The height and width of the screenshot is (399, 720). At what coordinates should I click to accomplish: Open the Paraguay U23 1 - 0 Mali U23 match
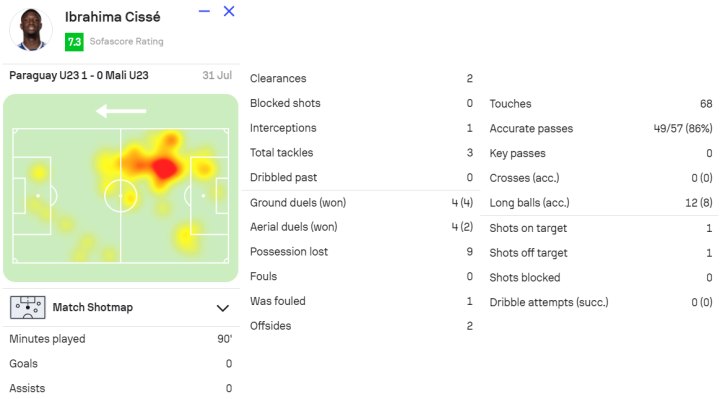click(x=79, y=75)
